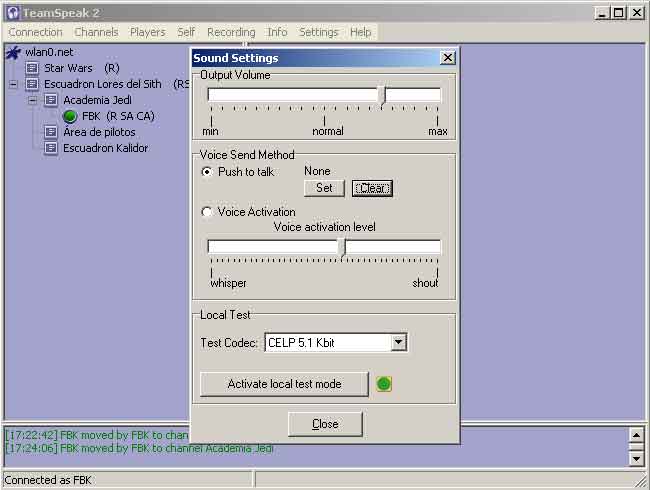This screenshot has height=490, width=650.
Task: Click the green FBK player icon
Action: click(x=69, y=116)
